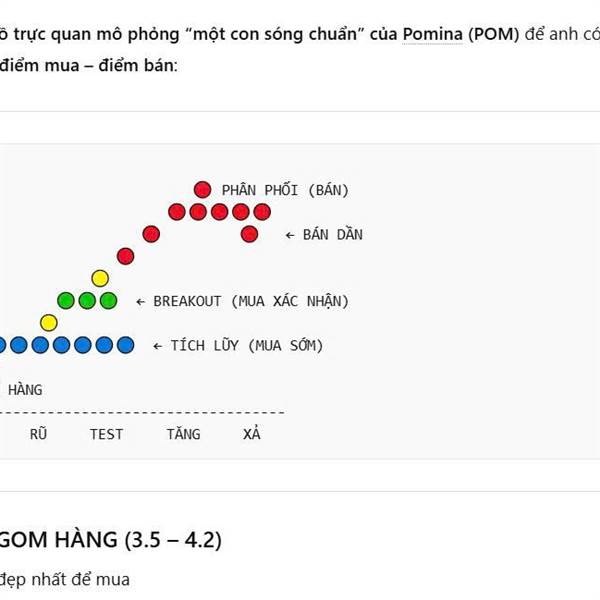Image resolution: width=600 pixels, height=600 pixels.
Task: Click the GOM HÀNG (3.5 – 4.2) heading
Action: coord(110,541)
